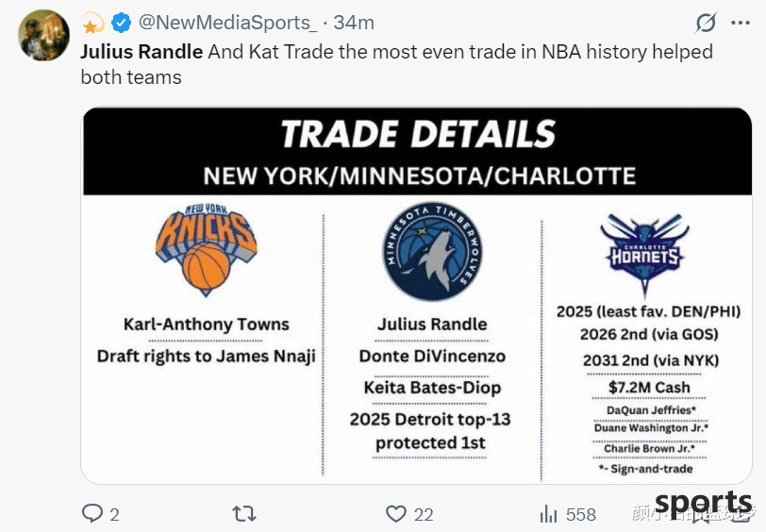766x532 pixels.
Task: Click the view count 558
Action: 581,514
